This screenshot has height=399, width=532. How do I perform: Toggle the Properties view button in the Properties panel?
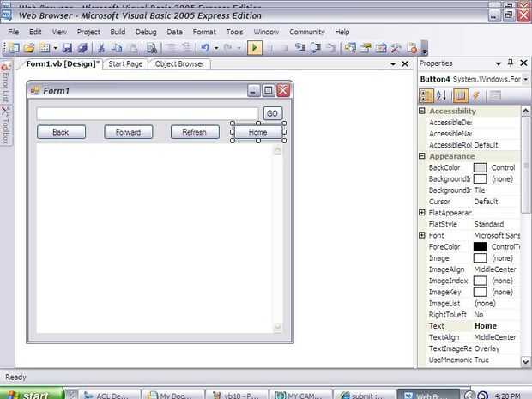point(461,96)
